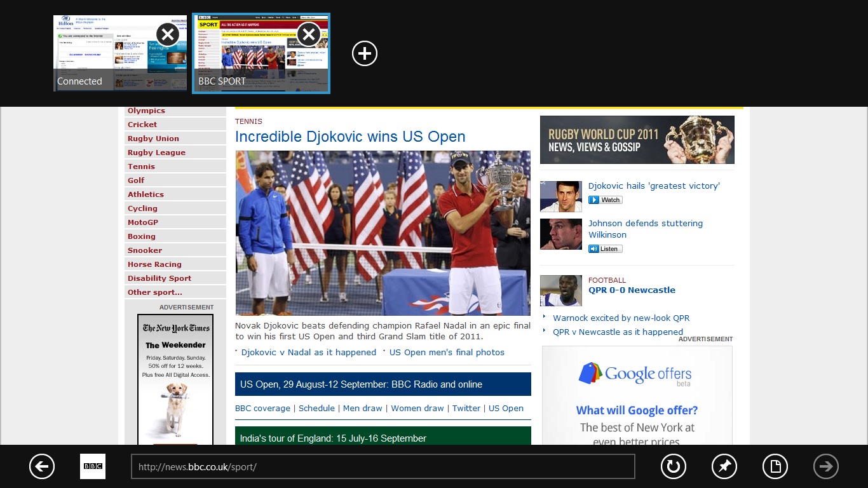
Task: Click the Listen audio button
Action: point(606,249)
